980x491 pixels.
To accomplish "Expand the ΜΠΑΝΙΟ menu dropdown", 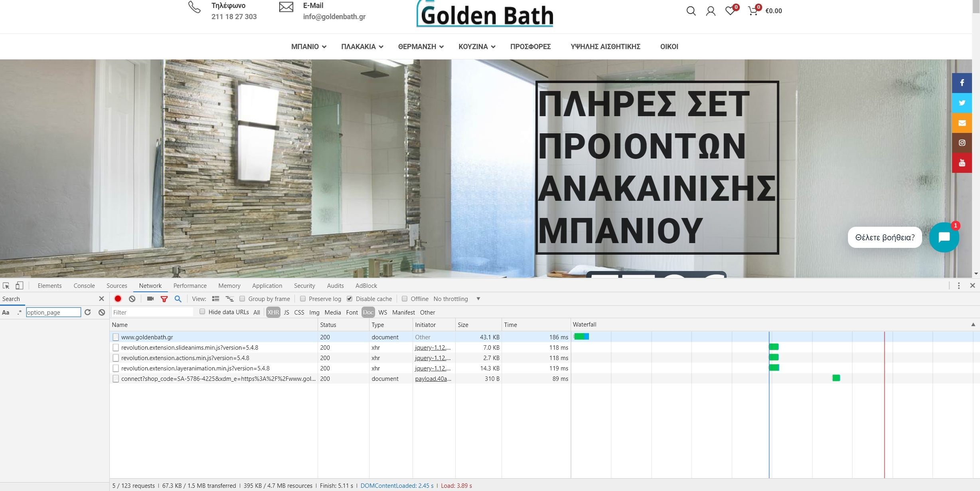I will click(308, 47).
